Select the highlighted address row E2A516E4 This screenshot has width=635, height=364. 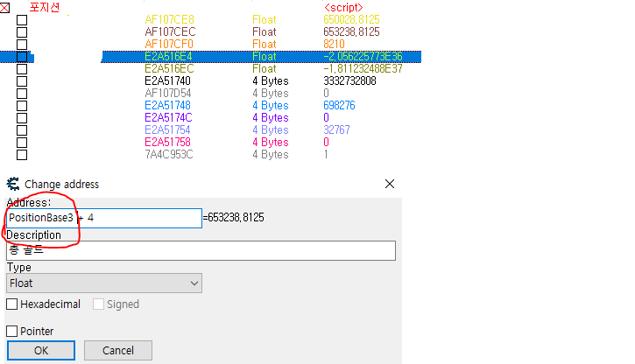click(168, 57)
